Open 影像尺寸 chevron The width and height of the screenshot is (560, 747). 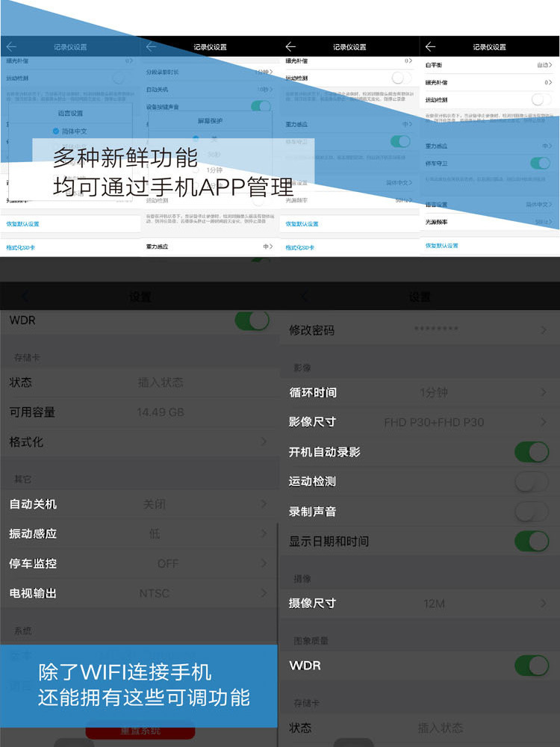click(544, 422)
